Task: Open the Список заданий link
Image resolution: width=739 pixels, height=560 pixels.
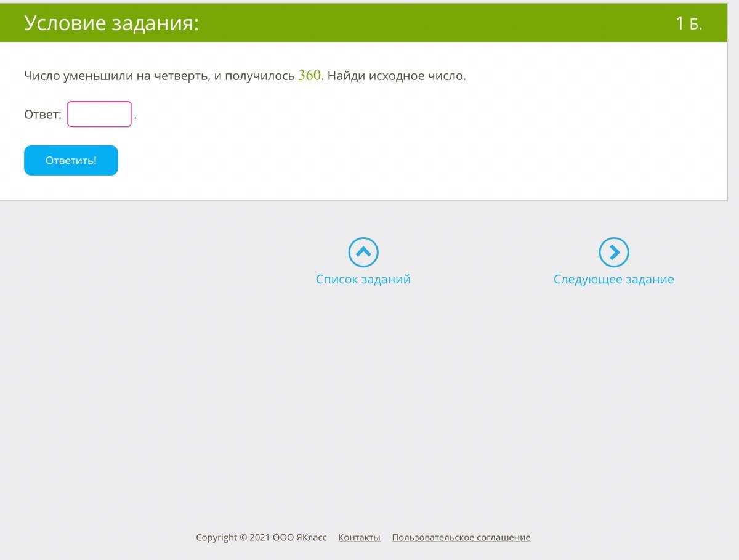Action: tap(363, 279)
